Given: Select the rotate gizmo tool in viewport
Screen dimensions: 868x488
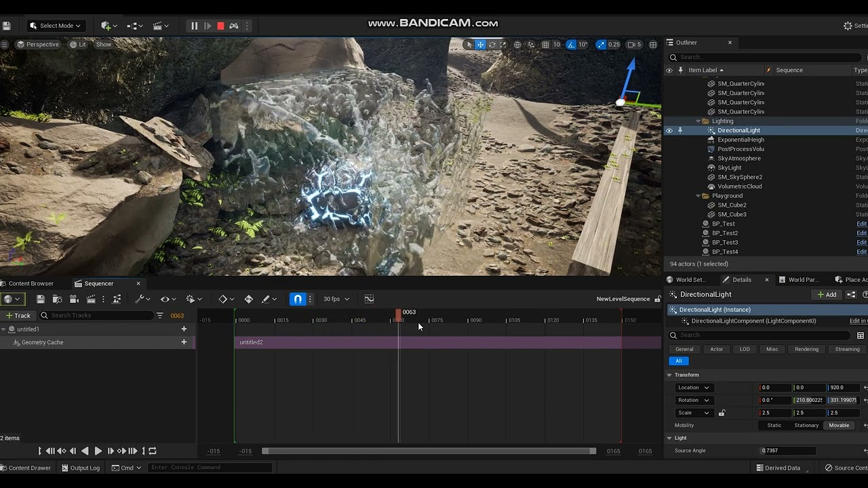Looking at the screenshot, I should pyautogui.click(x=492, y=45).
